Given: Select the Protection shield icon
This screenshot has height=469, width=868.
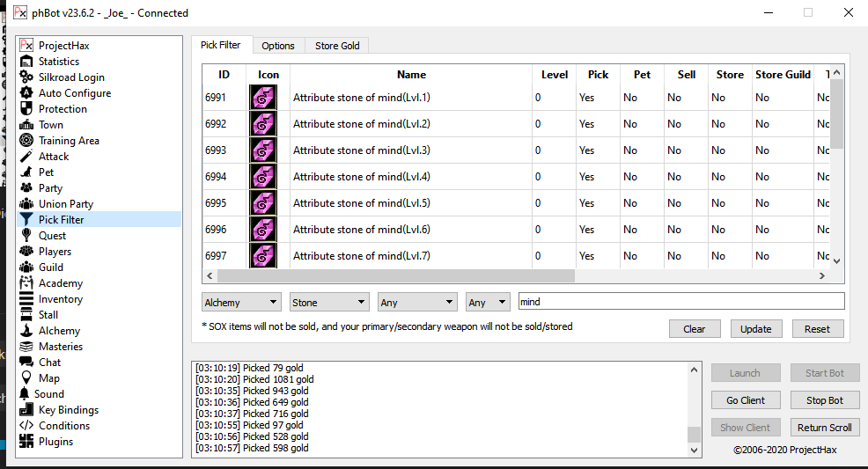Looking at the screenshot, I should (26, 109).
